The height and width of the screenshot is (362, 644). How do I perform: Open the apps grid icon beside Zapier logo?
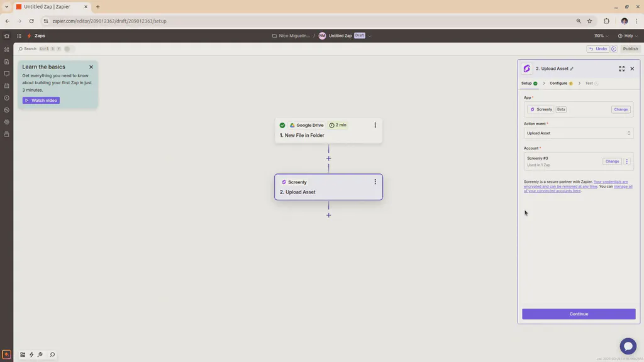click(x=19, y=36)
